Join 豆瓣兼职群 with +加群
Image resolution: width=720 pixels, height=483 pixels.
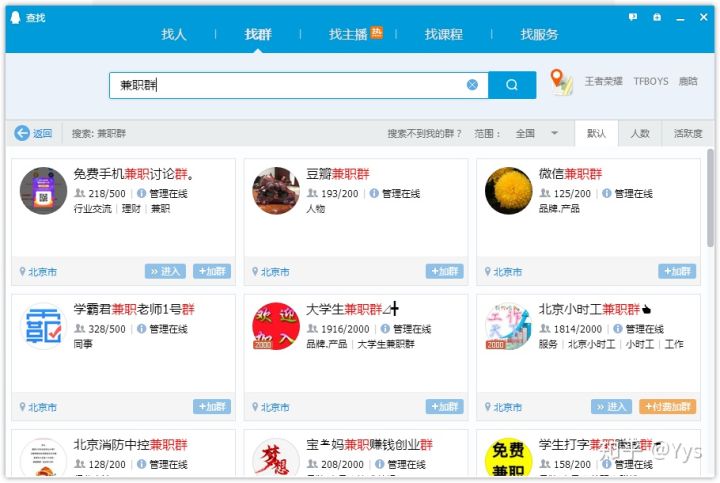[x=444, y=271]
